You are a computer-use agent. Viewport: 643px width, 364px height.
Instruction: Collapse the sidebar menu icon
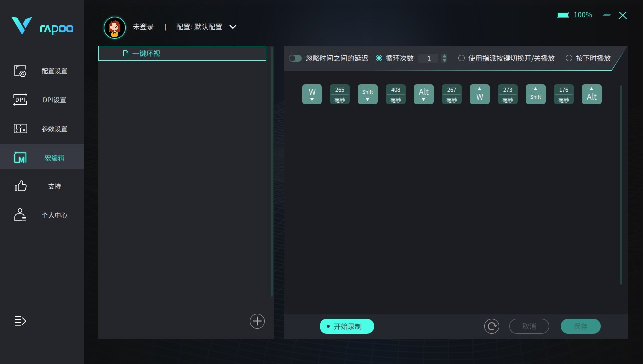coord(20,321)
